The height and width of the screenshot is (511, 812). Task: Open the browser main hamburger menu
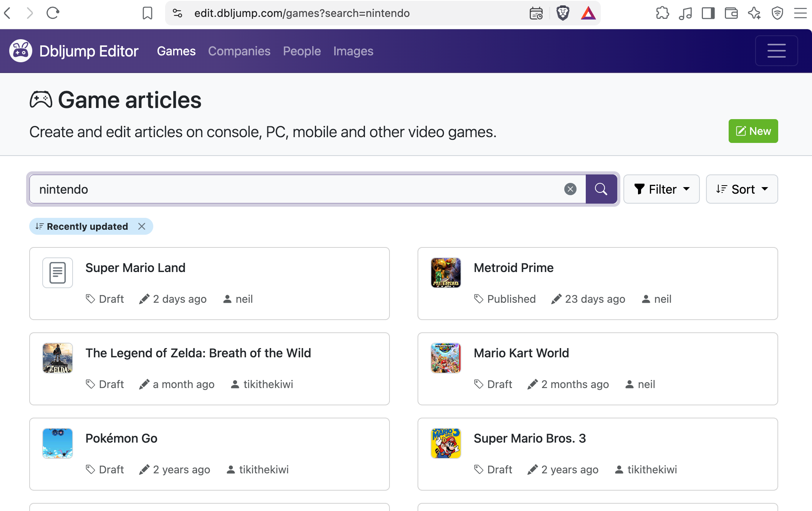point(800,13)
